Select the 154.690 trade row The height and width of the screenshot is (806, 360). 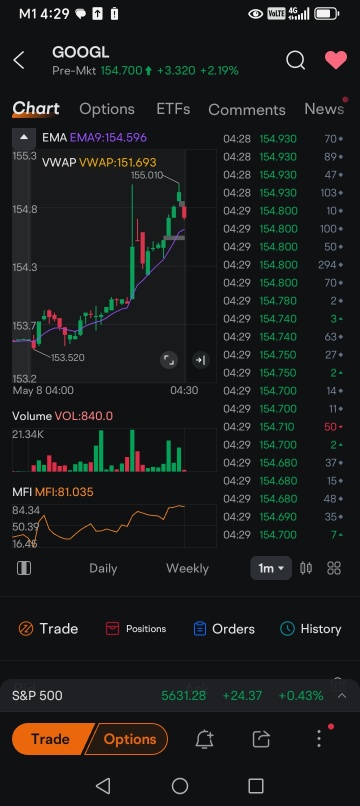point(283,517)
